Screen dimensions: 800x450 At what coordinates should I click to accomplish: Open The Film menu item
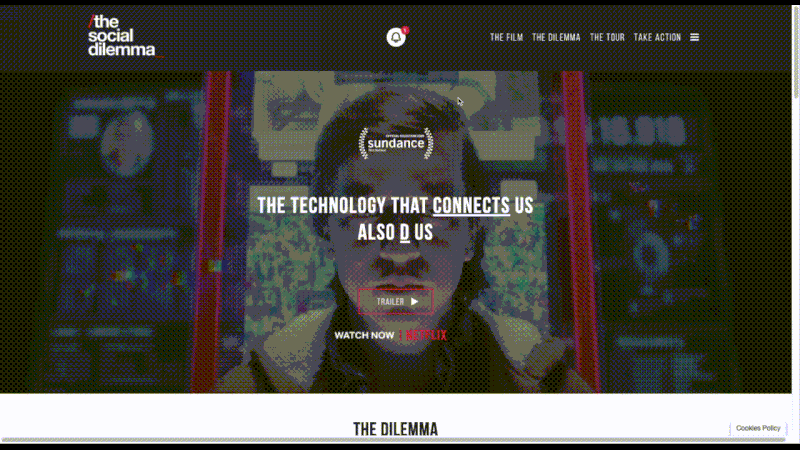(x=506, y=37)
